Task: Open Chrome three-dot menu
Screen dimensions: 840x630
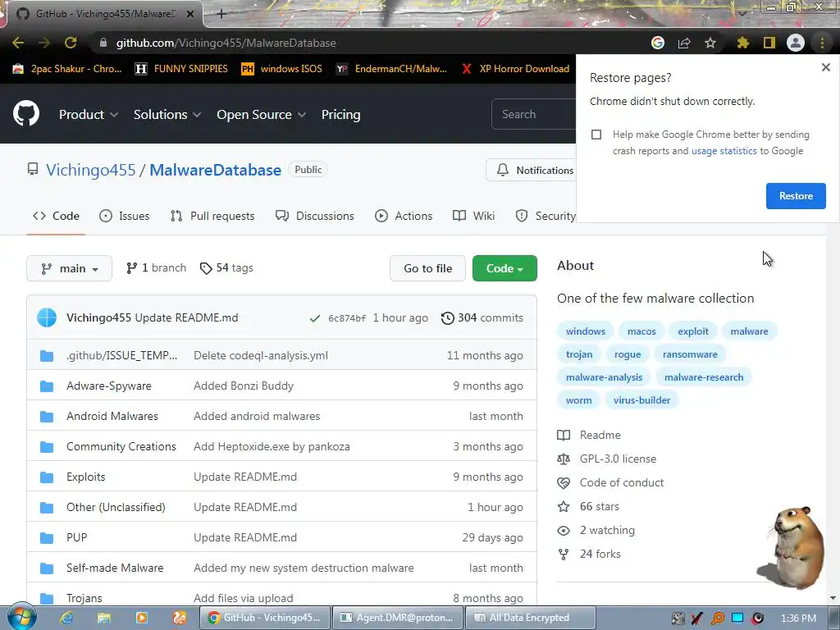Action: coord(822,43)
